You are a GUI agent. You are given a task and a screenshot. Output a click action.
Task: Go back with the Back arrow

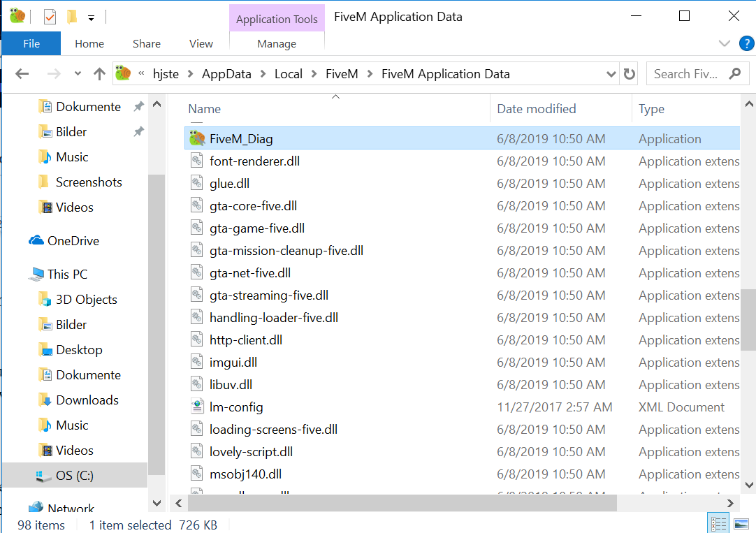[22, 74]
